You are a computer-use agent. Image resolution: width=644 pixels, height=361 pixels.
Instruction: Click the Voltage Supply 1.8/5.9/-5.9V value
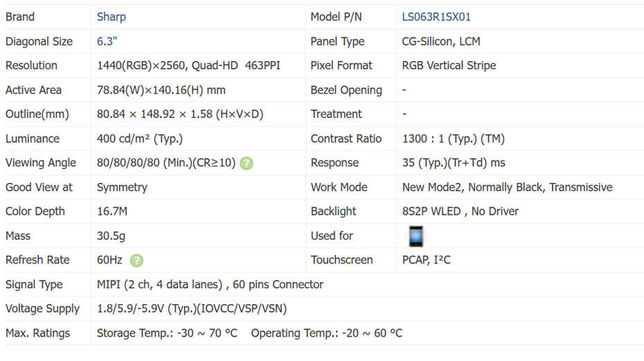(x=192, y=308)
